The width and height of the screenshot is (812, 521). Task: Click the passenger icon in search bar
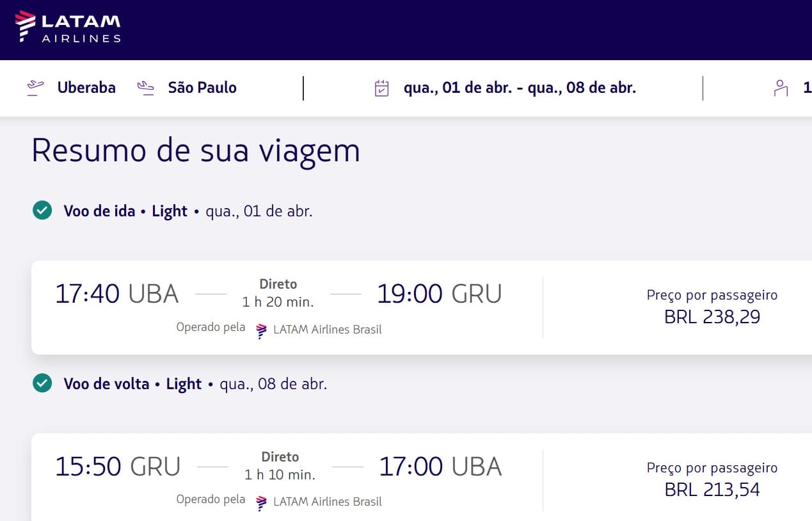(781, 88)
